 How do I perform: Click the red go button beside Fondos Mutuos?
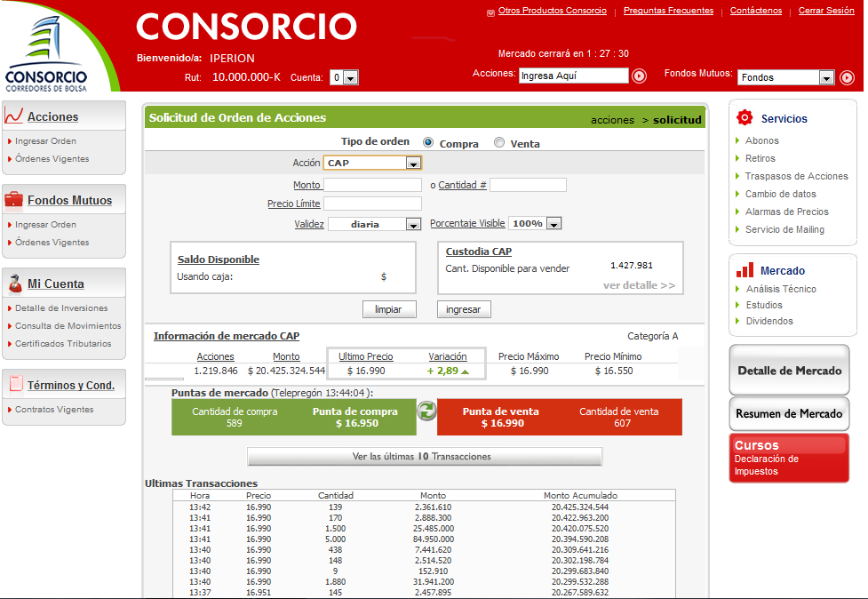[847, 77]
